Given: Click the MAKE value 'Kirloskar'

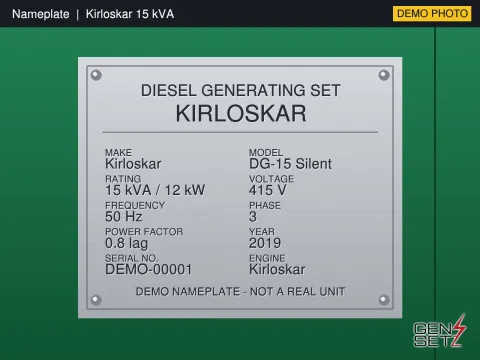Looking at the screenshot, I should pyautogui.click(x=133, y=164).
